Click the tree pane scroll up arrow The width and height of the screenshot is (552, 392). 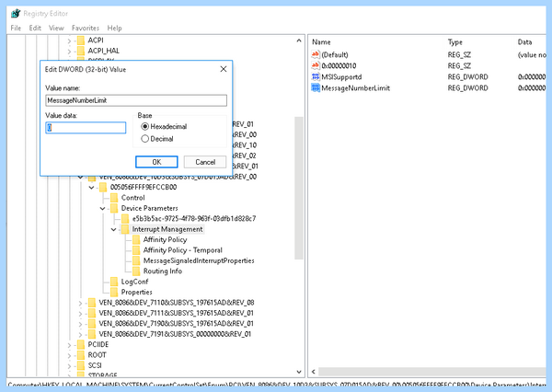click(299, 40)
